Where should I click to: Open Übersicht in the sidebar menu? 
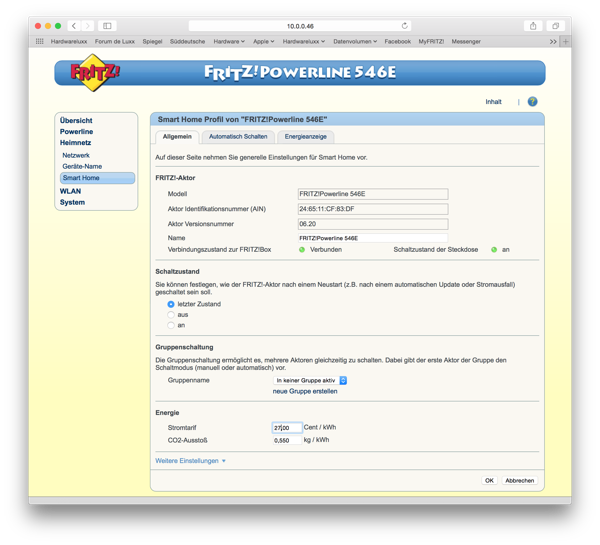point(76,121)
